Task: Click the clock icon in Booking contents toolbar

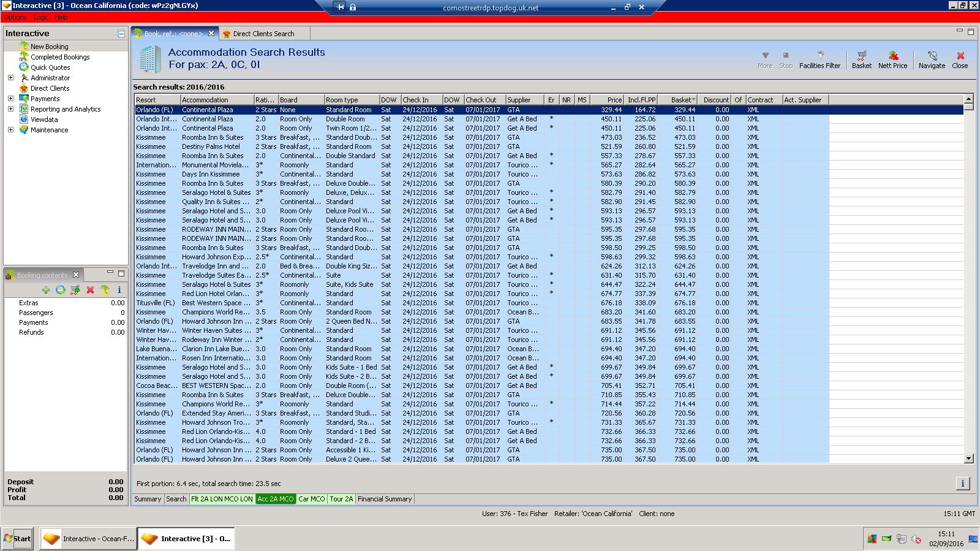Action: click(61, 290)
